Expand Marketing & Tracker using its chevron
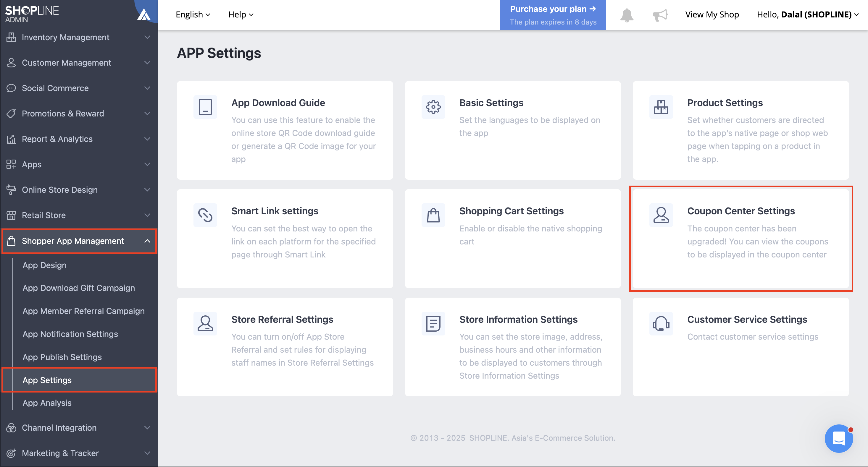The height and width of the screenshot is (467, 868). pos(147,453)
